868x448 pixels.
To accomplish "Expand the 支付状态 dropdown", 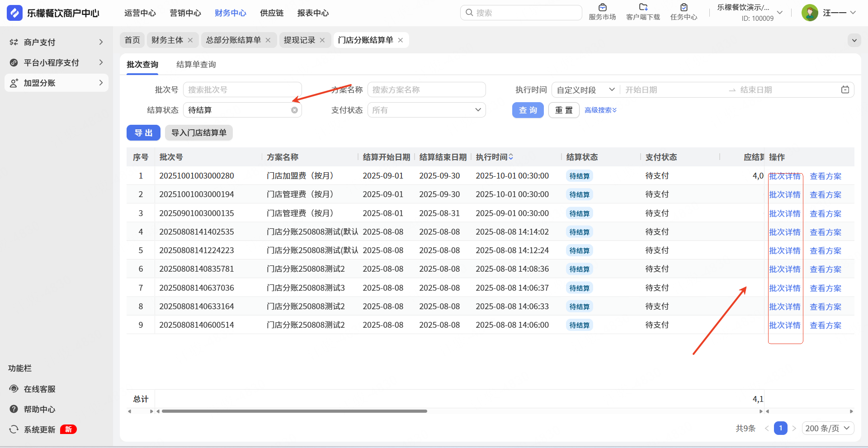I will pyautogui.click(x=426, y=110).
